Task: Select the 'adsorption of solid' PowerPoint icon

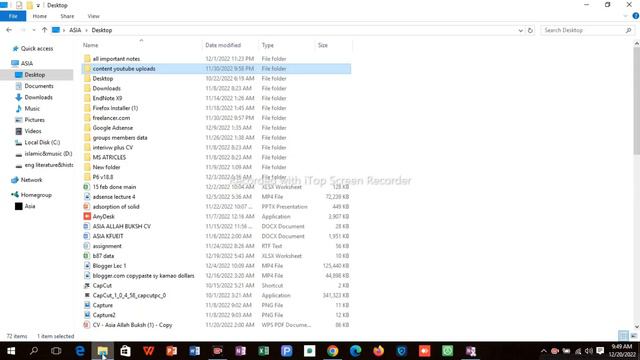Action: pyautogui.click(x=87, y=207)
